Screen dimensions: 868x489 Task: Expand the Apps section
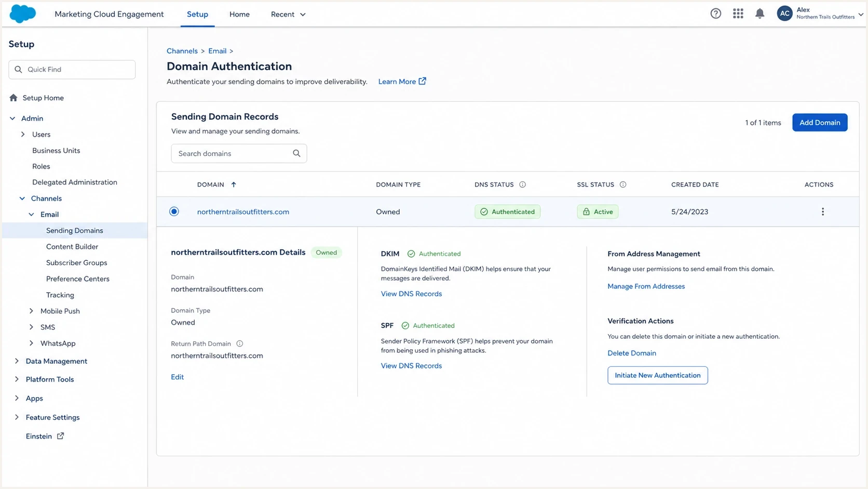point(17,398)
